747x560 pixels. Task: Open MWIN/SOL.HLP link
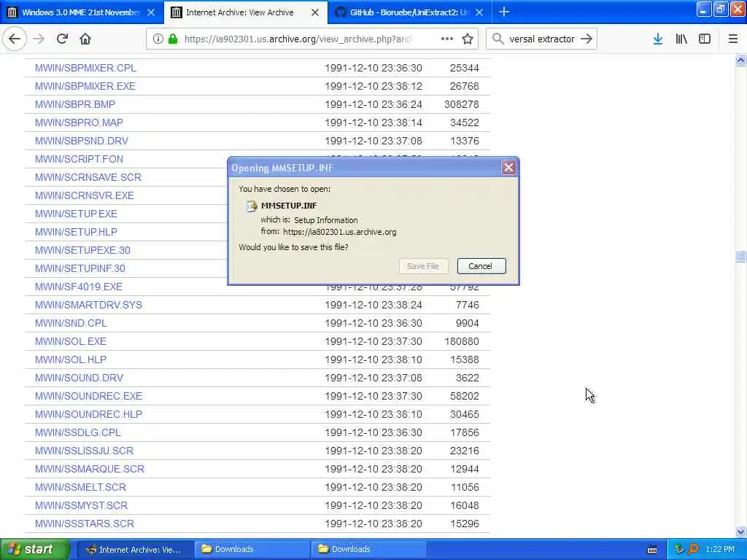click(71, 359)
